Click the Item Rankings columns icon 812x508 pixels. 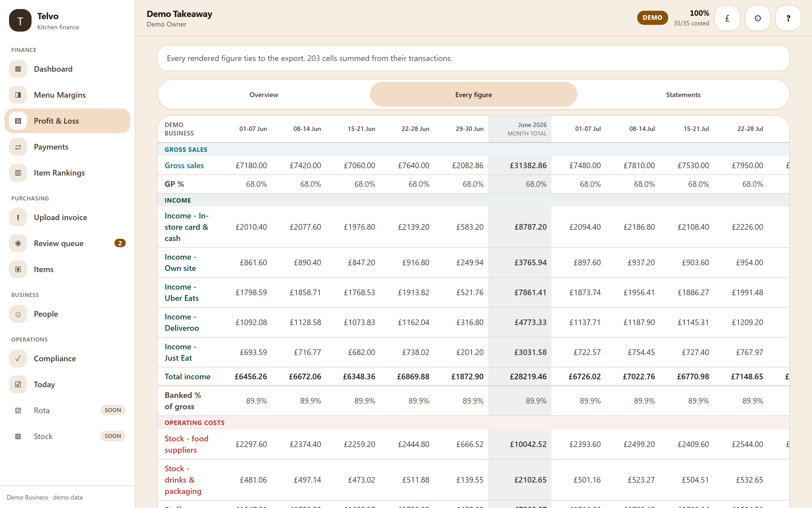click(18, 173)
